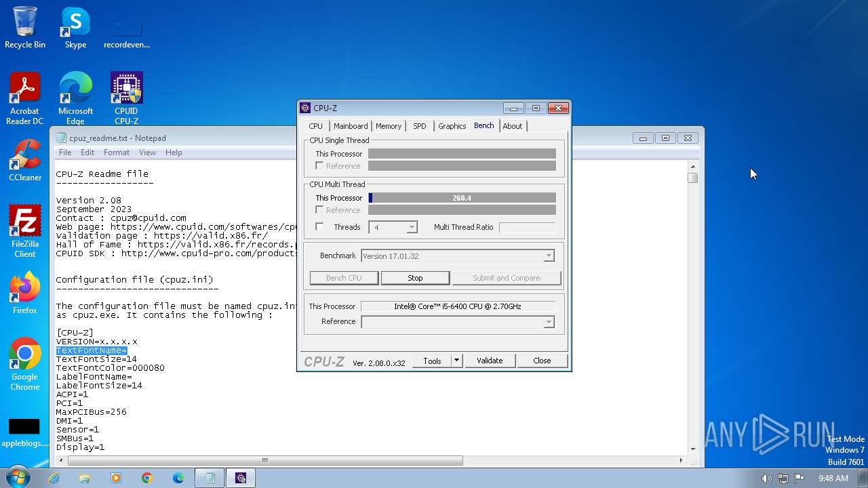Viewport: 868px width, 488px height.
Task: Open Notepad Edit menu
Action: (87, 152)
